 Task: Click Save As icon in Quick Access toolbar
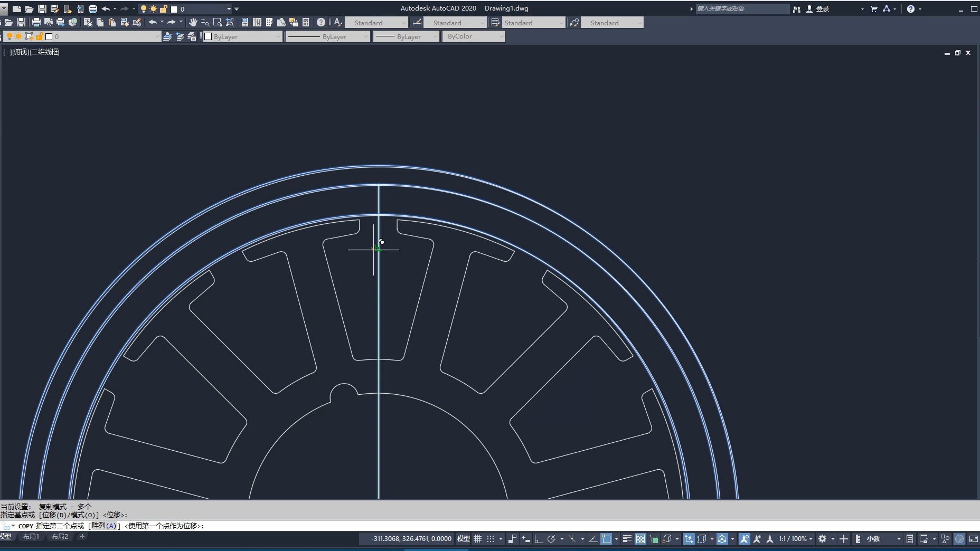click(x=54, y=9)
